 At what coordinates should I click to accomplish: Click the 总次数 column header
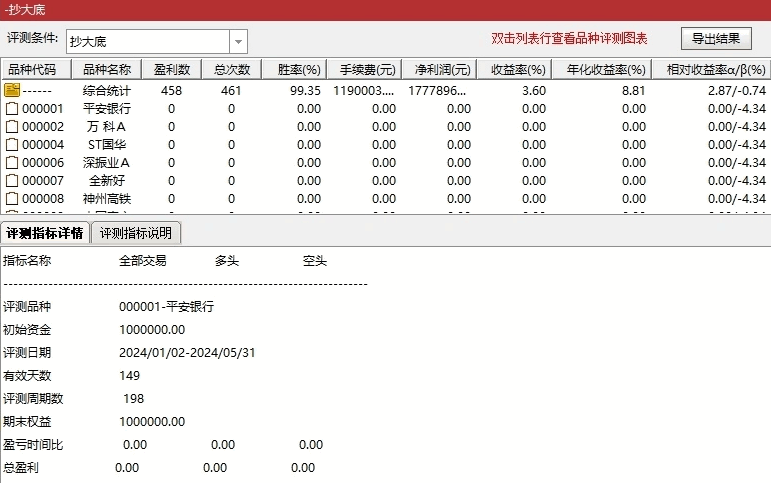point(232,69)
